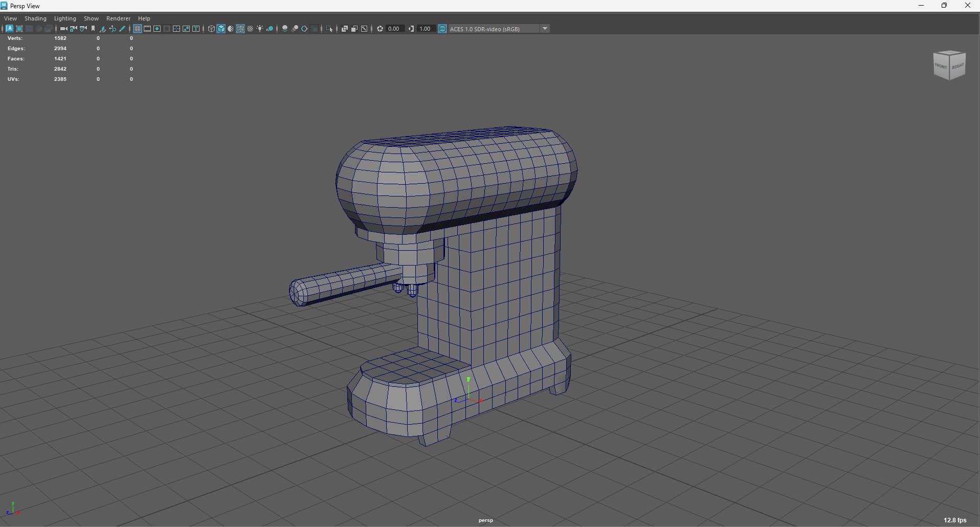
Task: Toggle color management ON button
Action: (442, 29)
